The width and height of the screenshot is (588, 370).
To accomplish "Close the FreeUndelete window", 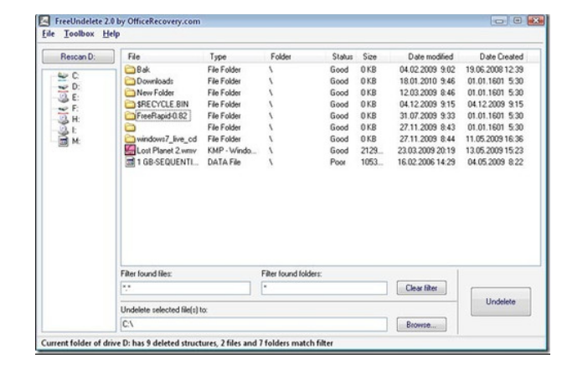I will [535, 21].
